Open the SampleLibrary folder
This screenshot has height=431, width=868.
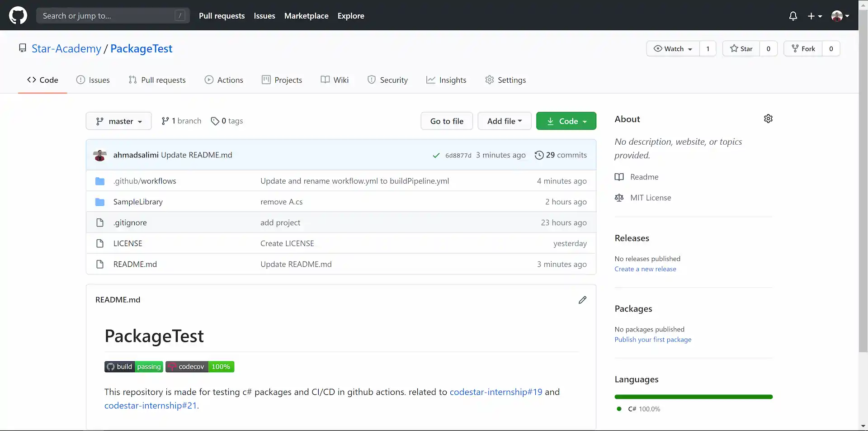pyautogui.click(x=138, y=202)
